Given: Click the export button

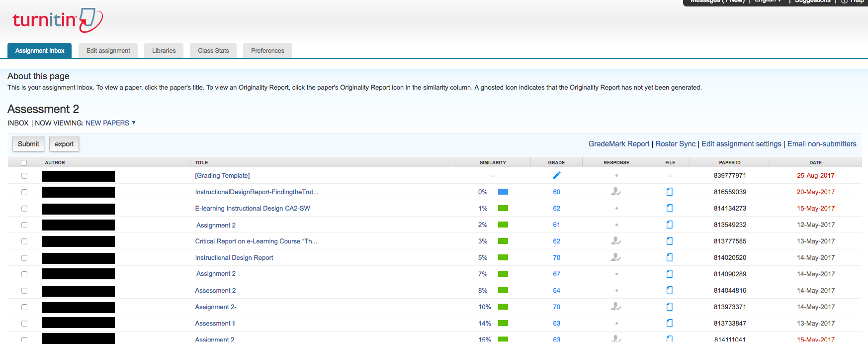Looking at the screenshot, I should click(x=64, y=144).
